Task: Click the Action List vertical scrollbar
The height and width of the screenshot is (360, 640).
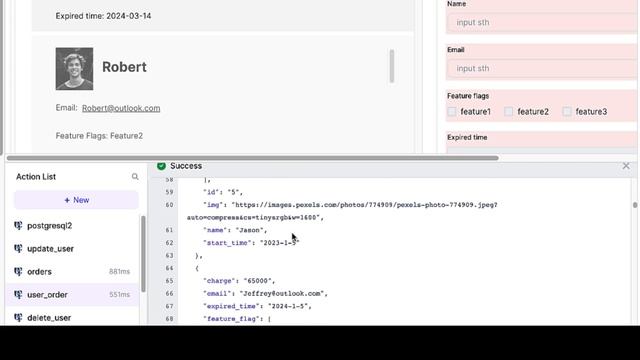Action: coord(143,254)
